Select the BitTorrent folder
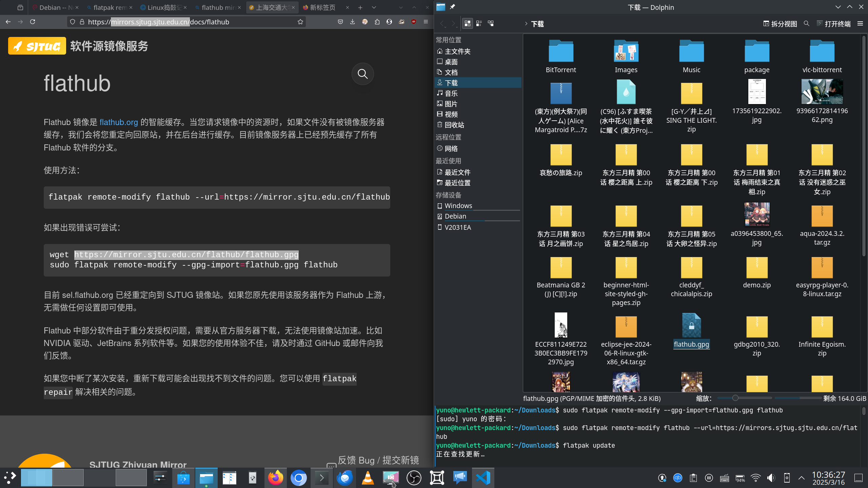Screen dimensions: 868x488 (x=561, y=56)
